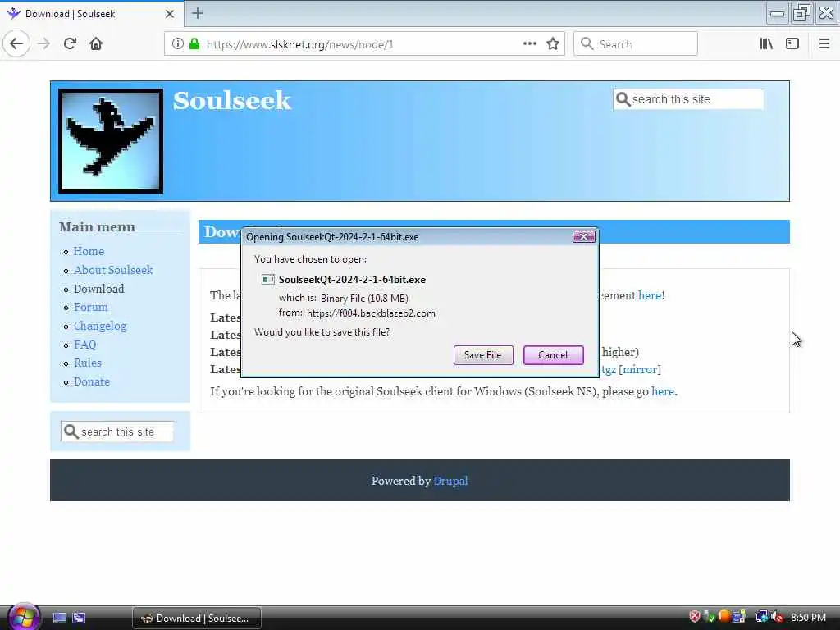Click the announcement here! link
The height and width of the screenshot is (630, 840).
click(x=651, y=295)
